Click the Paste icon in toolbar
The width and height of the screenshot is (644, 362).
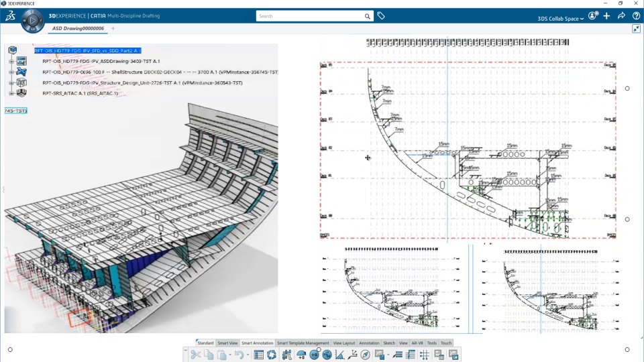222,355
